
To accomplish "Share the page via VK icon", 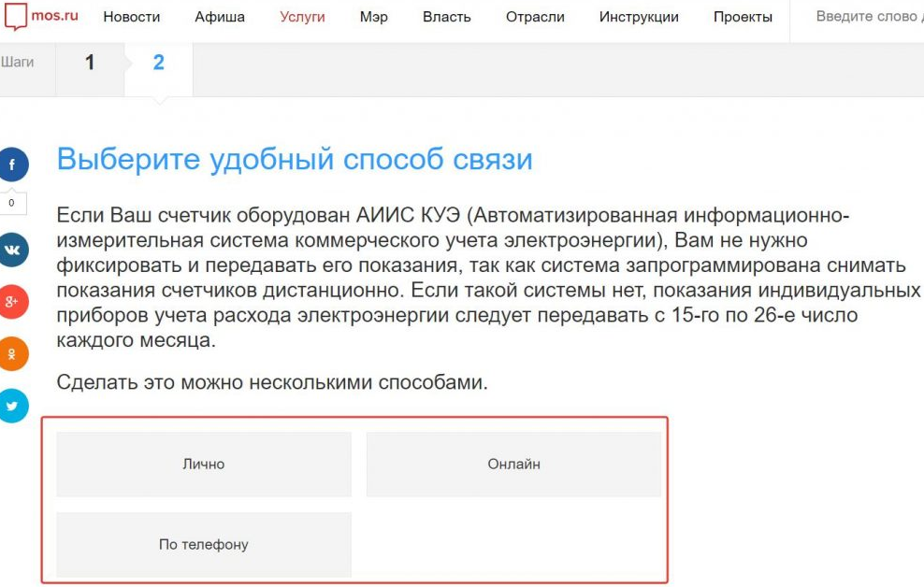I will [13, 251].
